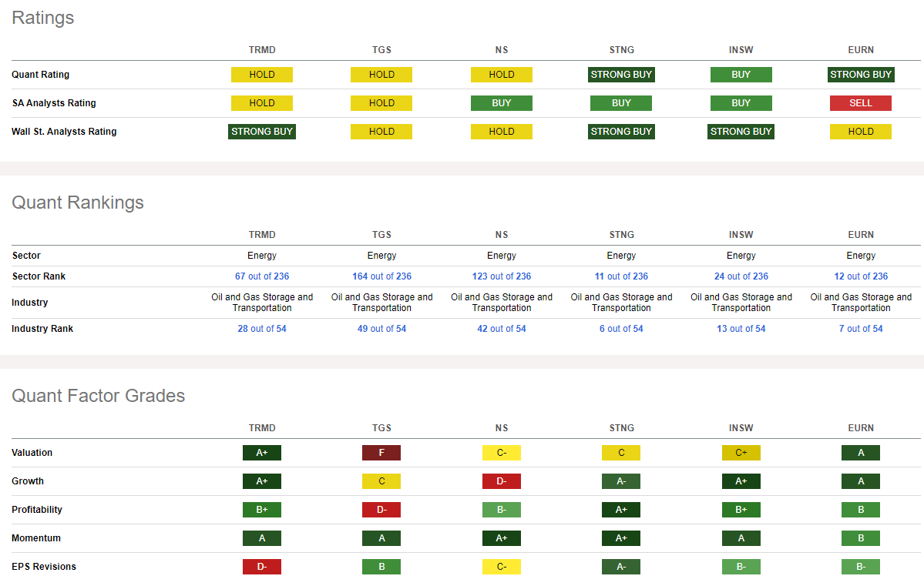Open INSW industry rank 13 out of 54
Screen dimensions: 924x586
[741, 329]
